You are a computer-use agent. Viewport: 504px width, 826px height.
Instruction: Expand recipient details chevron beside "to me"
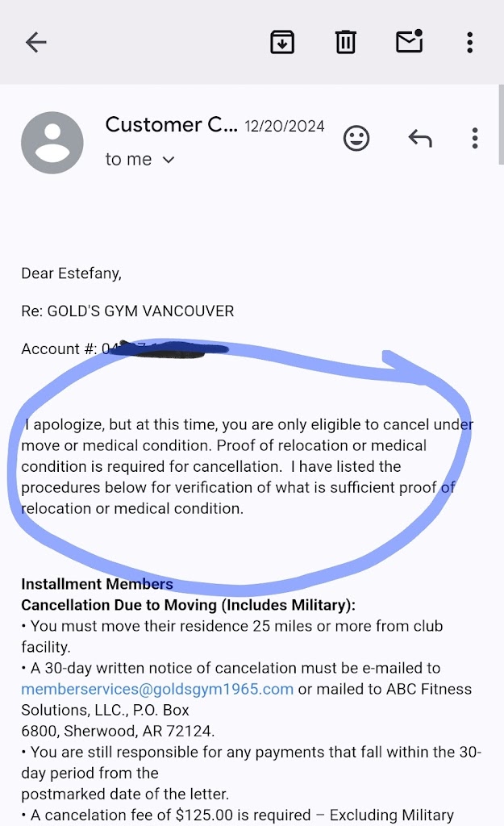click(x=169, y=160)
